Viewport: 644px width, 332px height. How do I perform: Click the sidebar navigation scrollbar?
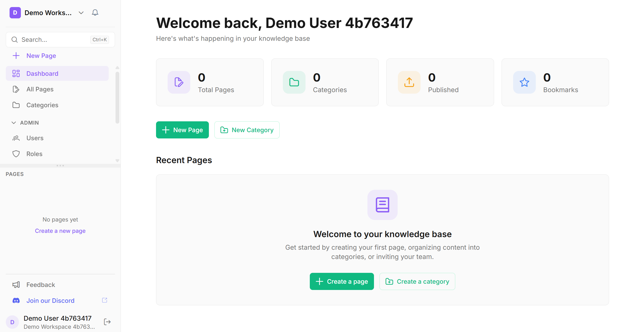pos(117,98)
